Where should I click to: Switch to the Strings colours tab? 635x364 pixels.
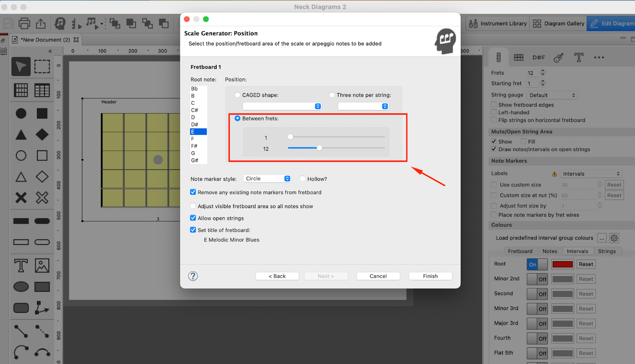tap(607, 251)
